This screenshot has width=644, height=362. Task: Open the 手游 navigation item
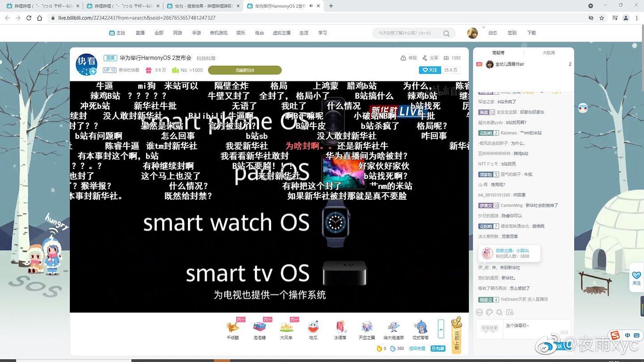(x=196, y=33)
